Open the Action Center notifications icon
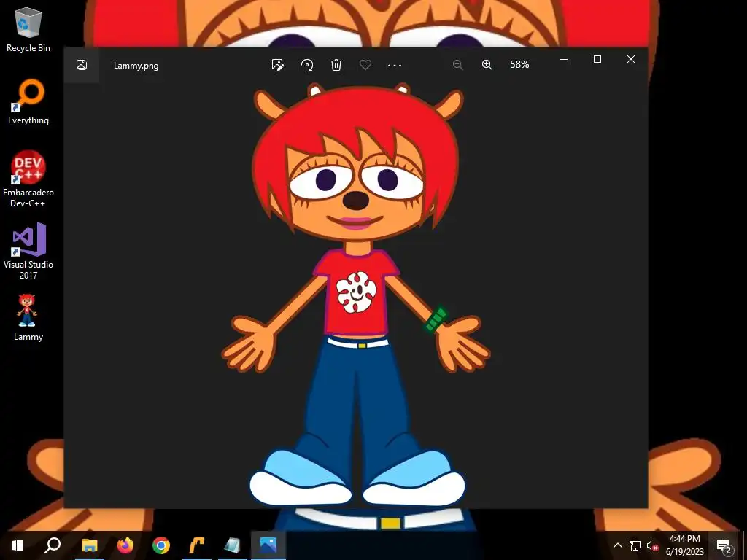Image resolution: width=747 pixels, height=560 pixels. [x=724, y=545]
